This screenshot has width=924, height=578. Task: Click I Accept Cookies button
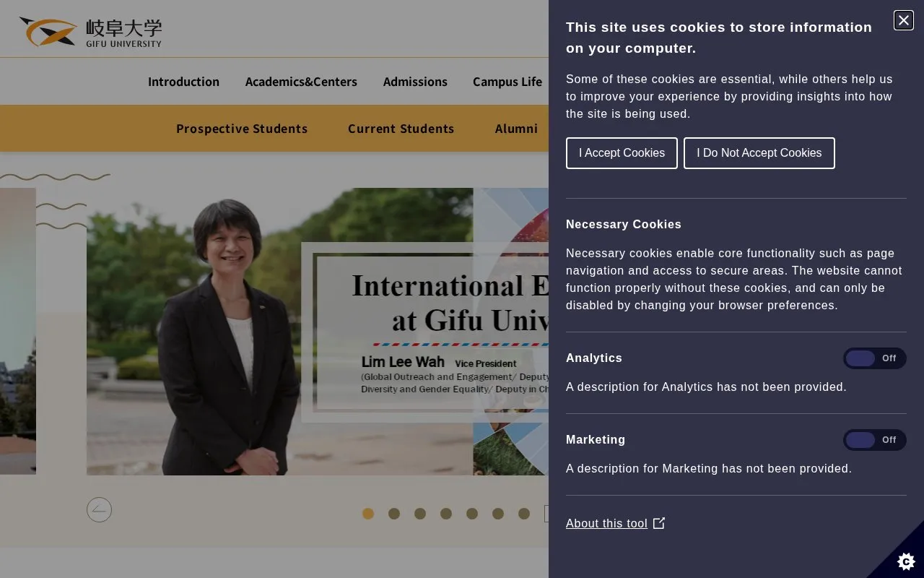[x=622, y=153]
